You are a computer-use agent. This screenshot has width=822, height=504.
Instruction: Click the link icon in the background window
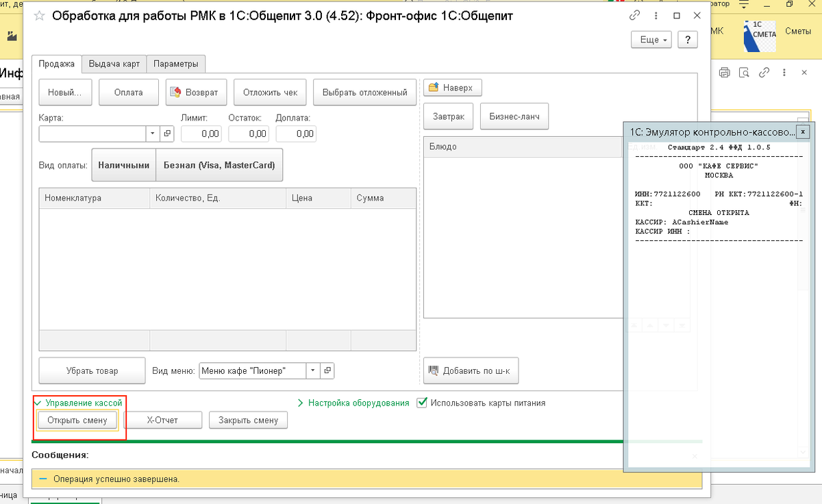[764, 73]
